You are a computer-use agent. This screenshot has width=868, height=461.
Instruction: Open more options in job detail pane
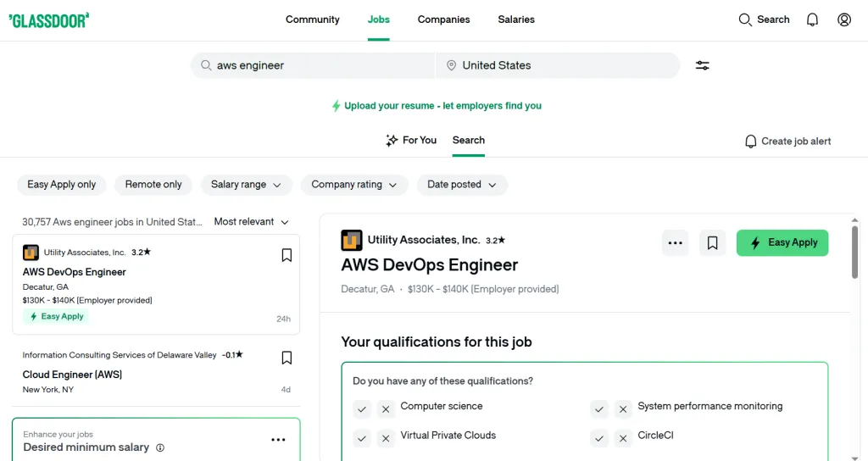[676, 242]
